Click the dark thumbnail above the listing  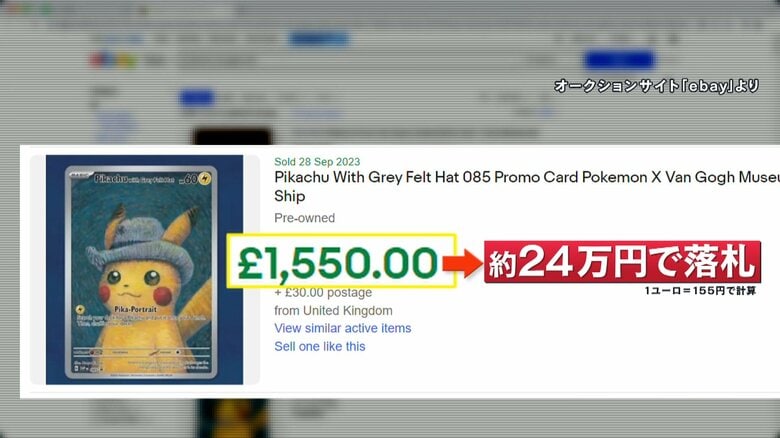232,137
